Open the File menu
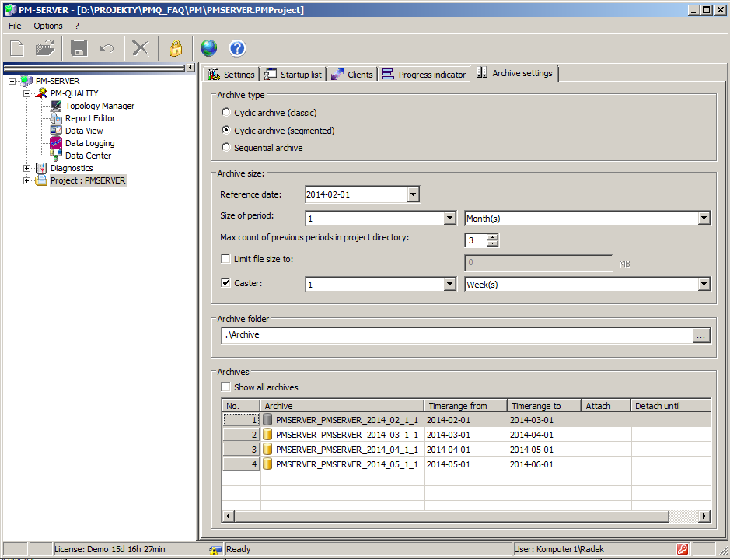730x560 pixels. (15, 26)
